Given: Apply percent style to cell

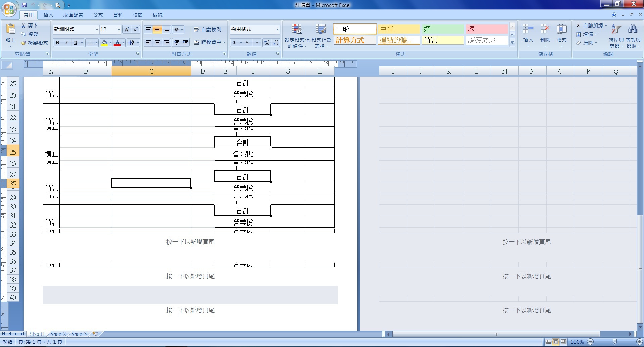Looking at the screenshot, I should [247, 43].
